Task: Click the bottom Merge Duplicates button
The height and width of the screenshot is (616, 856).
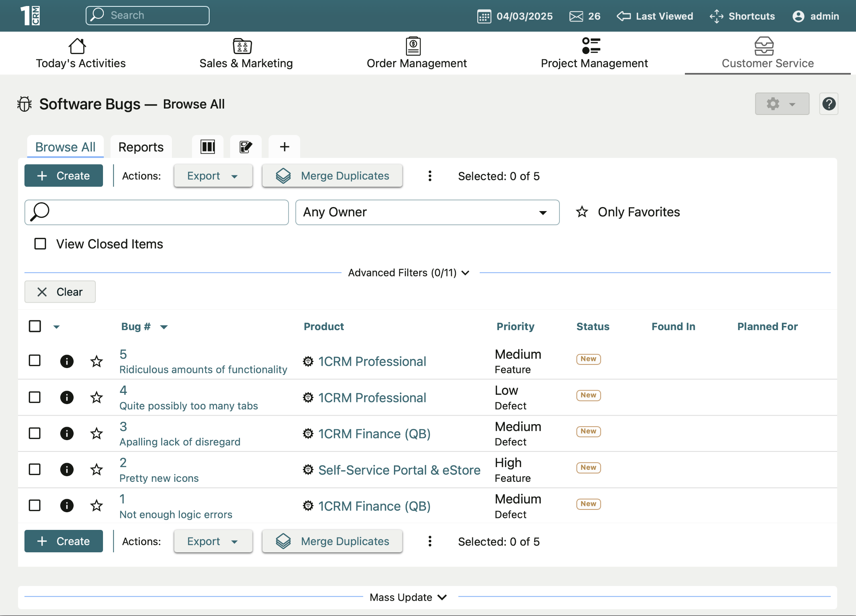Action: point(332,541)
